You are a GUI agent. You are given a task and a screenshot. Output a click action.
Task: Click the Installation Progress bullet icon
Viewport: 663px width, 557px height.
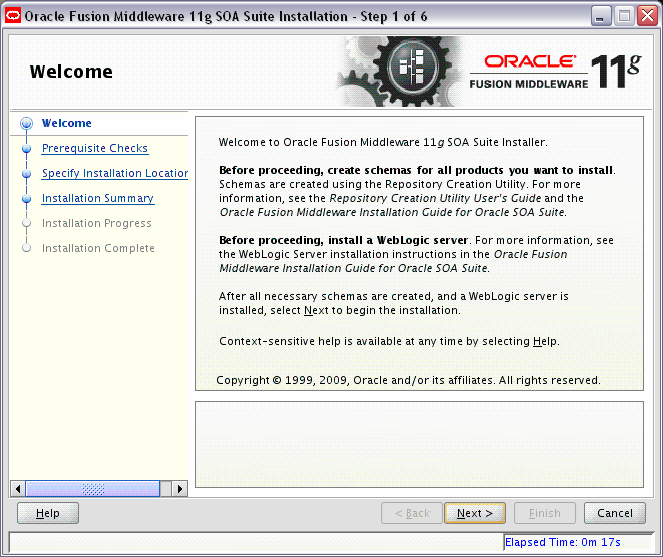(x=27, y=223)
